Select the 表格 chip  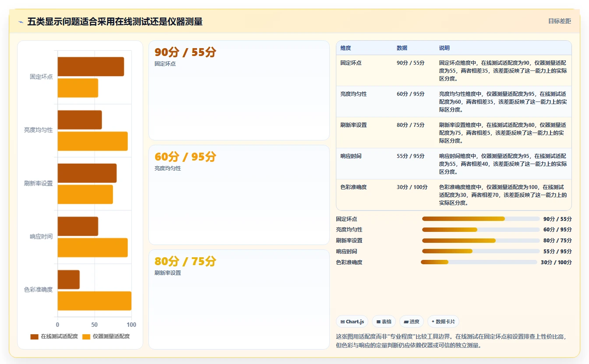(384, 322)
